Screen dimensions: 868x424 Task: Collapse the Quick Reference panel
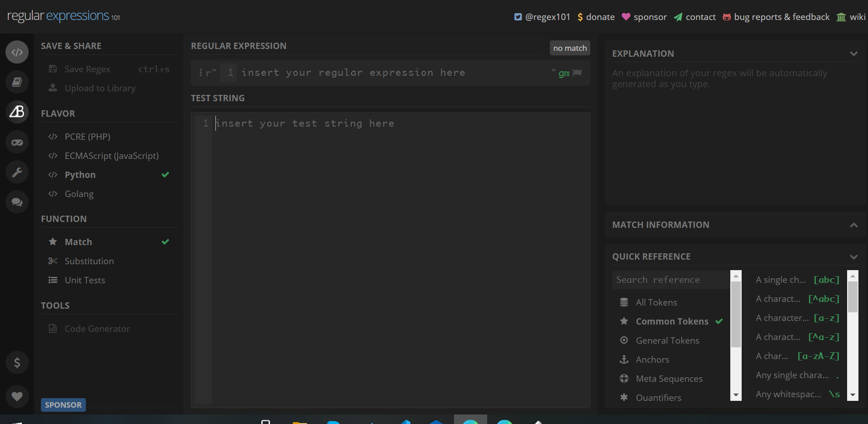(x=853, y=256)
